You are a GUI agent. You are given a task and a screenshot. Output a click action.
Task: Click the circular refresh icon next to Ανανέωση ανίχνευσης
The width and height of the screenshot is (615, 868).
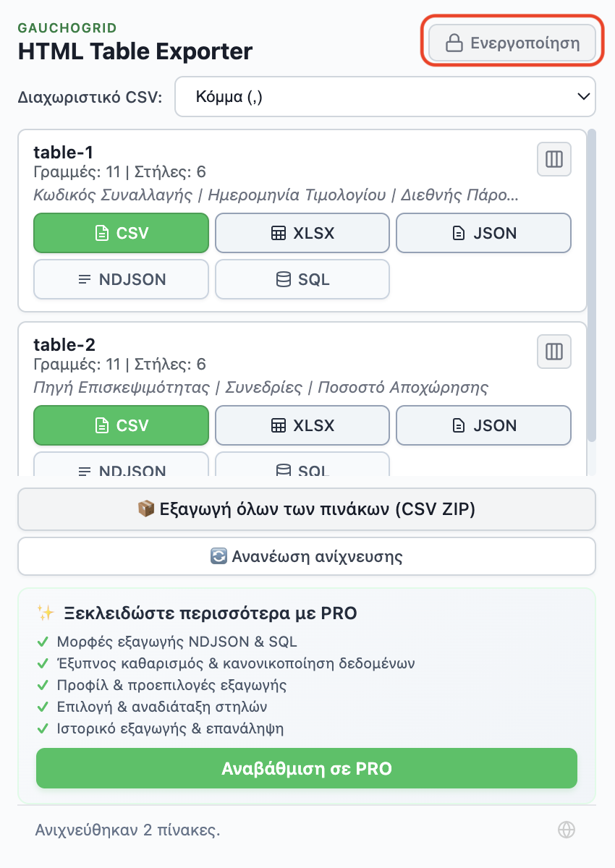pyautogui.click(x=219, y=556)
